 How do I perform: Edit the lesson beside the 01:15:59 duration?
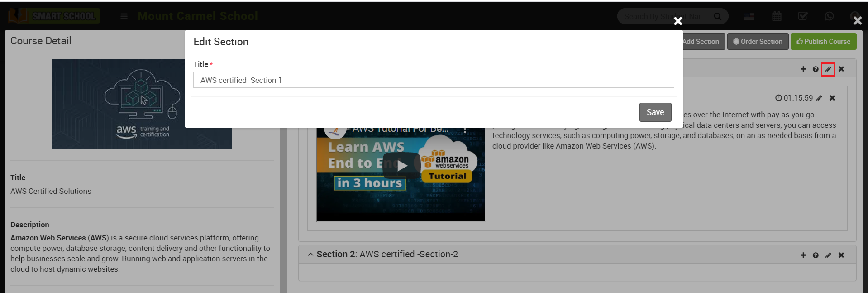pyautogui.click(x=819, y=98)
